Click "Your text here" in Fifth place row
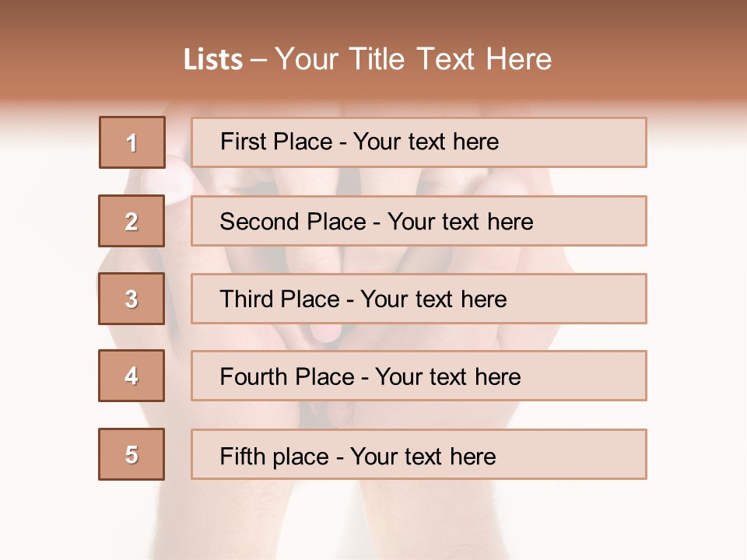Viewport: 747px width, 560px height. pyautogui.click(x=423, y=456)
